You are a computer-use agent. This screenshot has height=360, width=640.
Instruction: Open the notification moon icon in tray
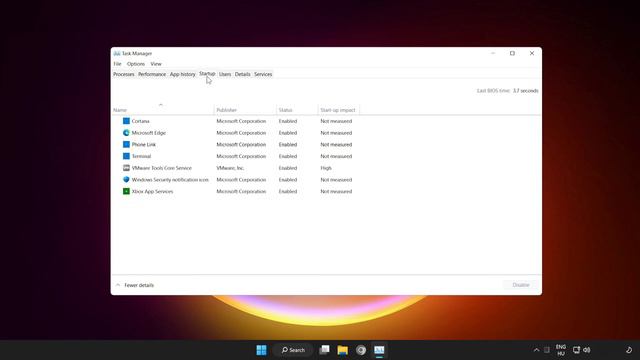629,350
